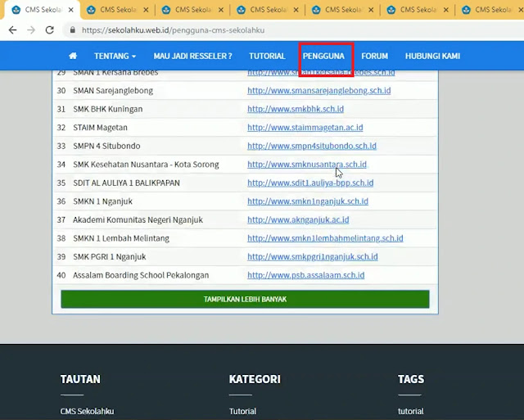Select the text Assalam Boarding School Pekalongan
This screenshot has width=524, height=420.
tap(141, 275)
